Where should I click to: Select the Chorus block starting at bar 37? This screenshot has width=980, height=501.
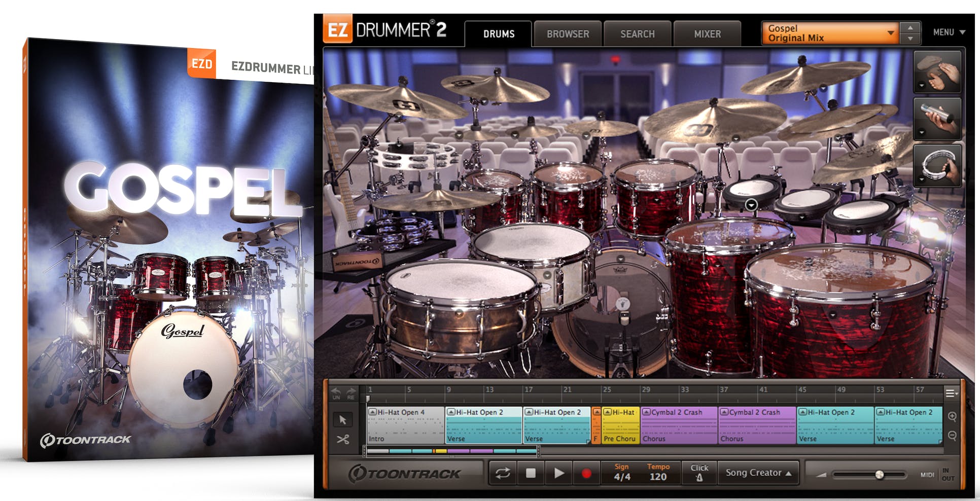point(757,425)
